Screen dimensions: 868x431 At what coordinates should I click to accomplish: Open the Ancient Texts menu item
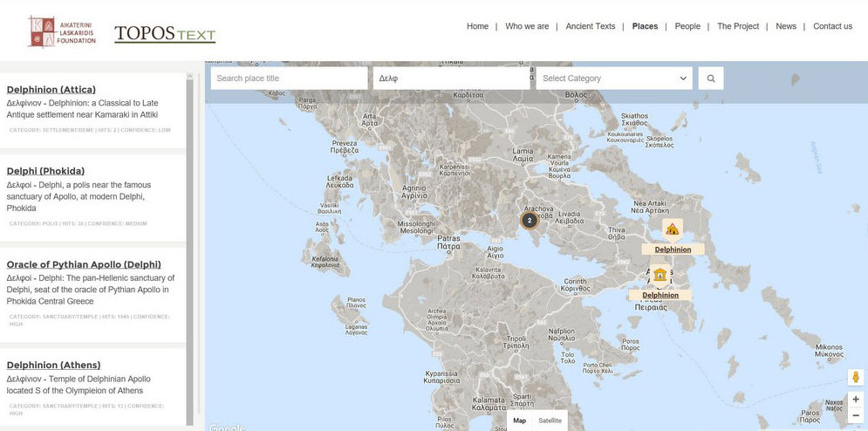pos(591,26)
